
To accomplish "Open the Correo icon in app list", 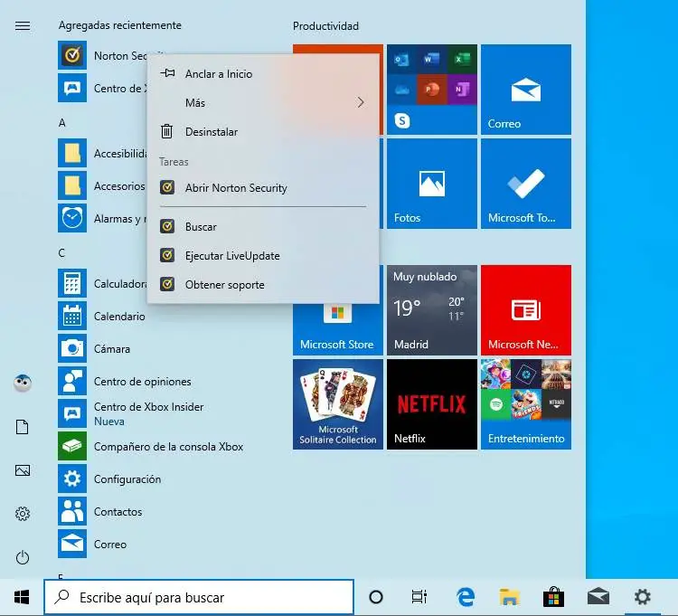I will coord(72,544).
